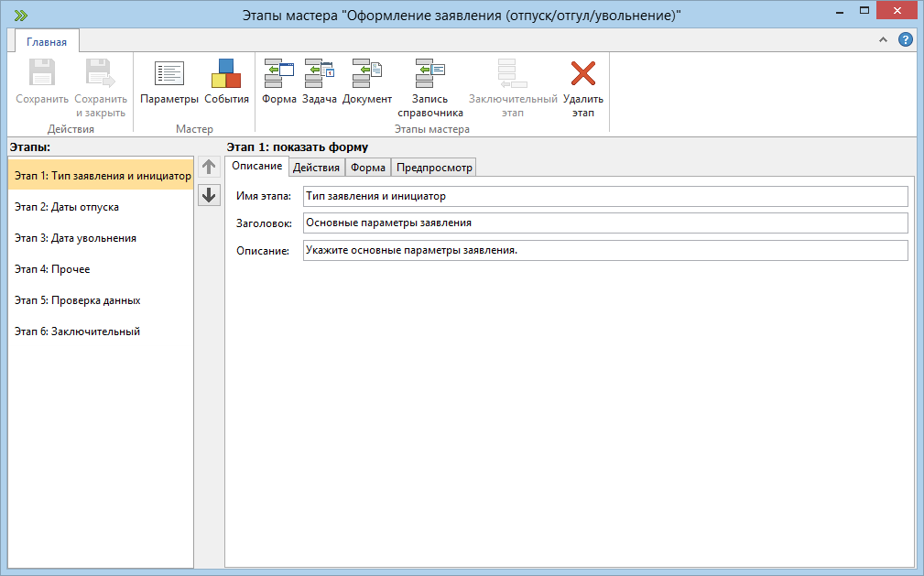
Task: Select Этап 1: Тип заявления и инициатор
Action: point(101,175)
